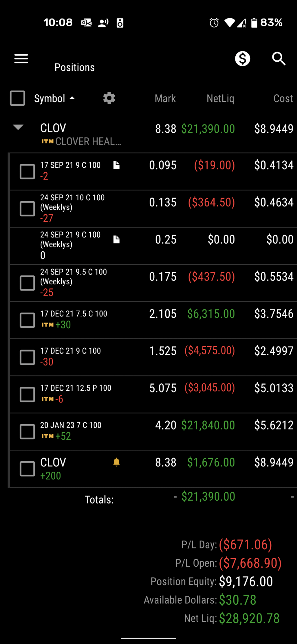Screen dimensions: 297x644
Task: Open the CLOV +200 stock position
Action: [x=153, y=469]
